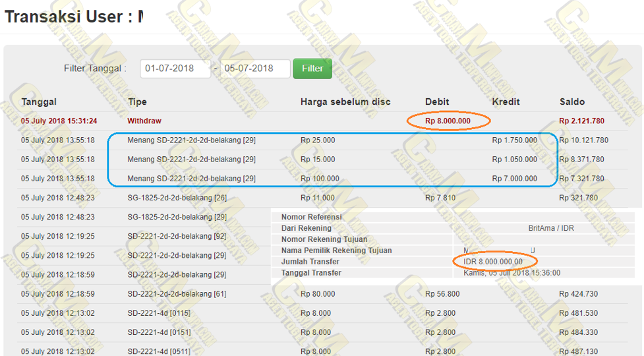Click the Kredit column header
This screenshot has height=356, width=644.
pyautogui.click(x=506, y=102)
